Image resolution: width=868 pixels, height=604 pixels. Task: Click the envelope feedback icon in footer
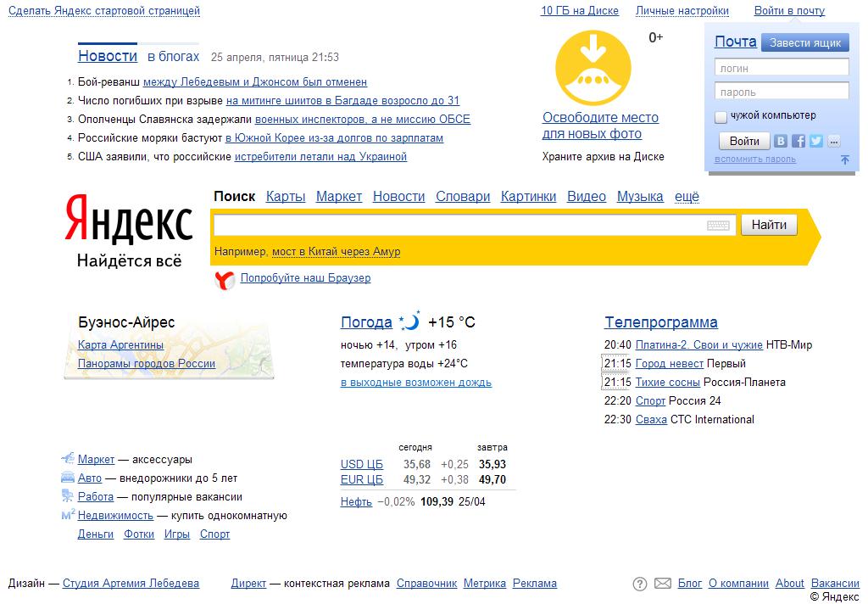pyautogui.click(x=662, y=584)
